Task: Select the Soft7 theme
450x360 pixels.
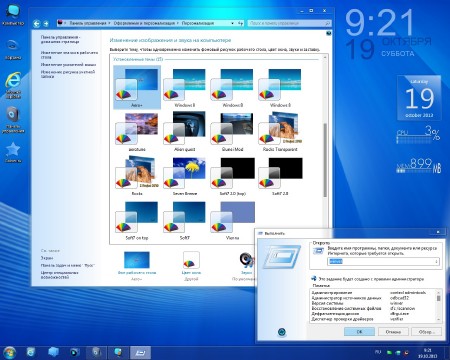Action: tap(184, 220)
